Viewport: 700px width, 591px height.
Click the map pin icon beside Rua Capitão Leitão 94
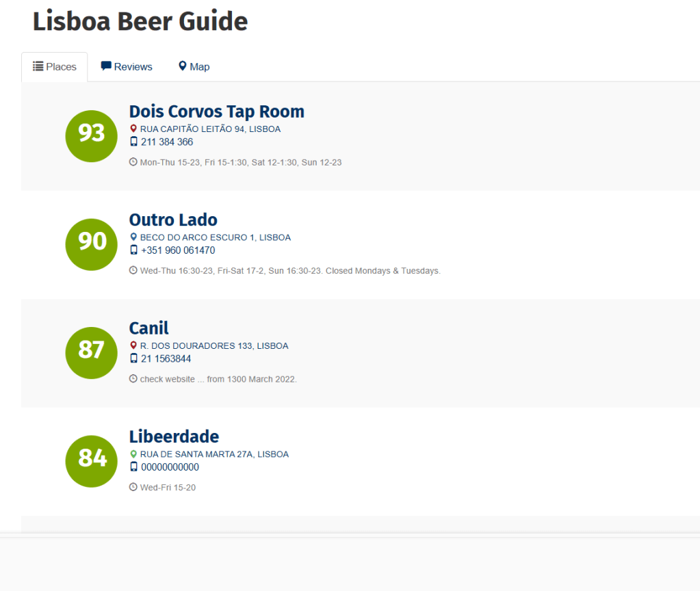coord(133,129)
